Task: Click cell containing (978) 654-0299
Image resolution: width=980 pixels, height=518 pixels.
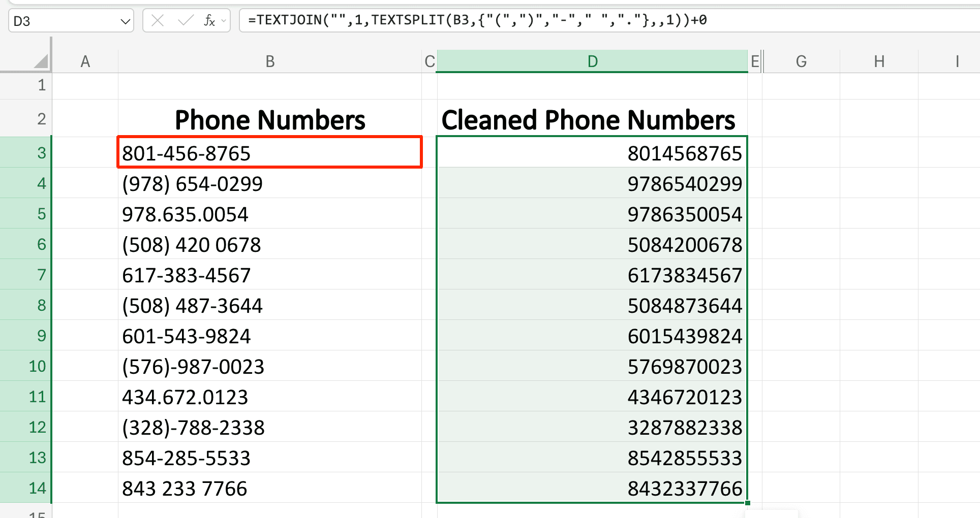Action: pos(269,183)
